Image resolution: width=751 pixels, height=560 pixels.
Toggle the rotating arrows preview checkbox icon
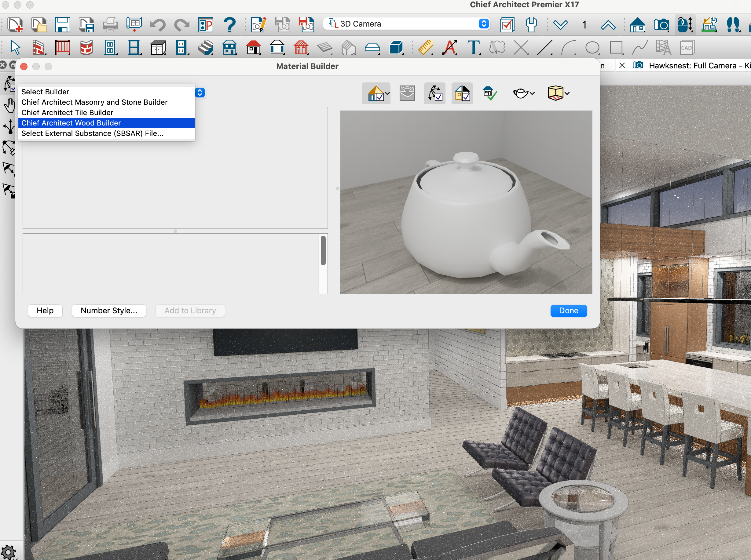tap(435, 93)
